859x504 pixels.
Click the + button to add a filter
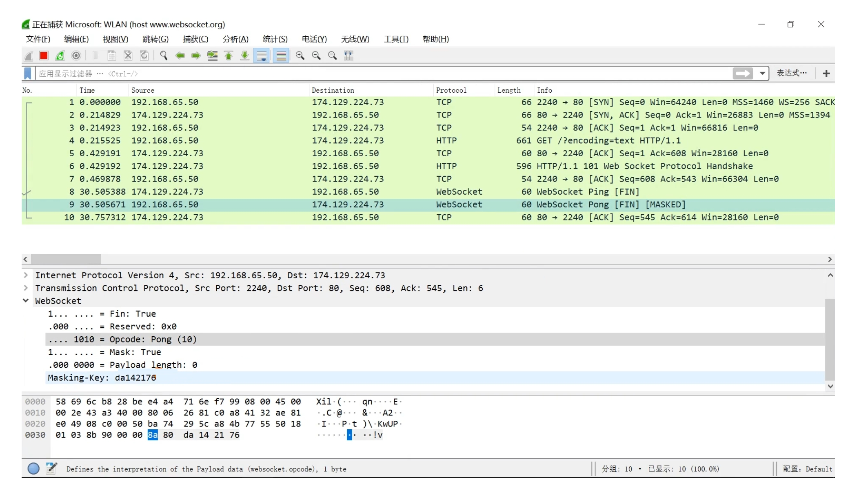click(x=826, y=73)
